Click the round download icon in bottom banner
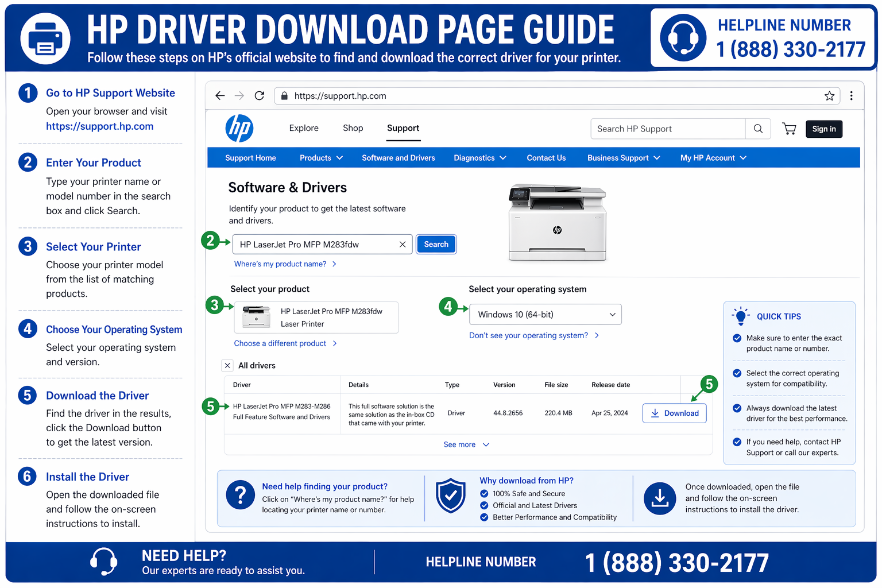The width and height of the screenshot is (882, 588). tap(660, 498)
